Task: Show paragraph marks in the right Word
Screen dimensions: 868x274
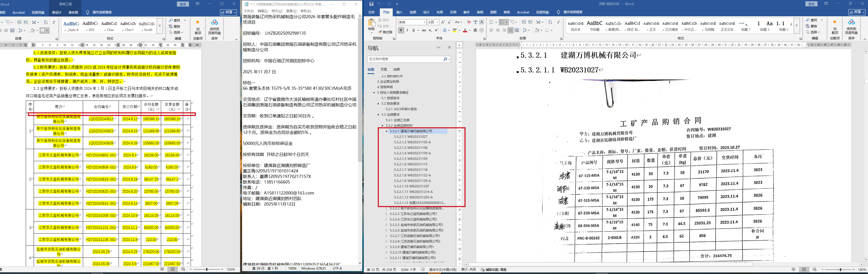Action: pos(558,22)
